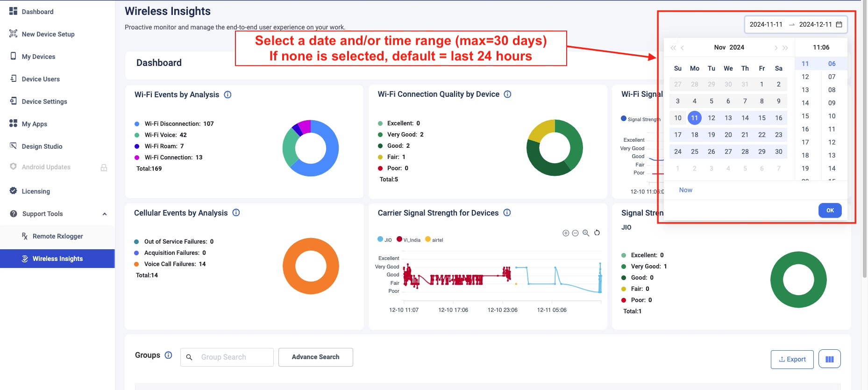868x390 pixels.
Task: Collapse the Support Tools sidebar section
Action: coord(105,214)
